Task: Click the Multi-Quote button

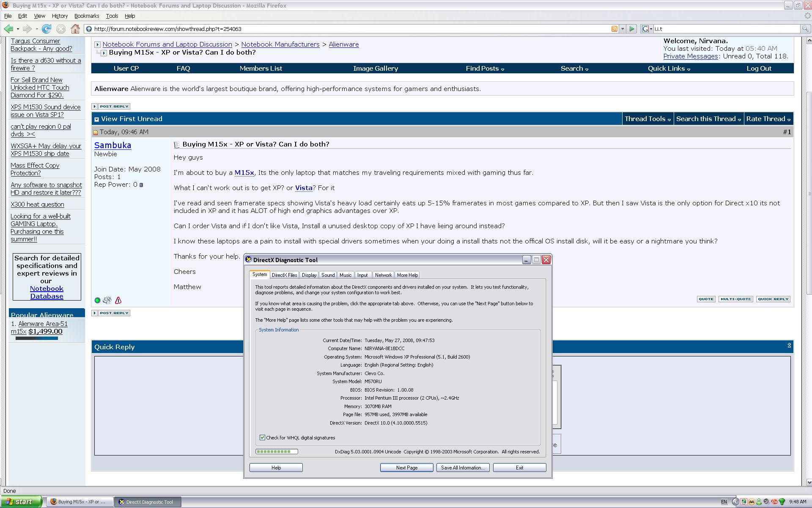Action: [x=735, y=299]
